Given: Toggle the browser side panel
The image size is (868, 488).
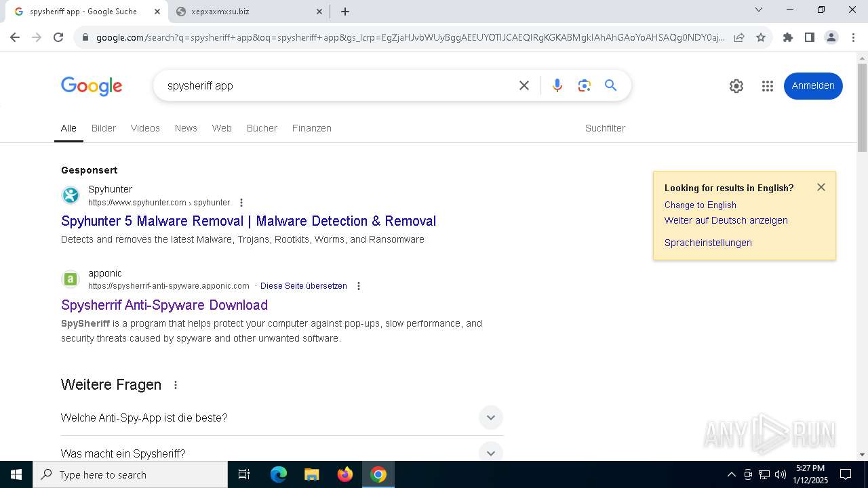Looking at the screenshot, I should 809,37.
